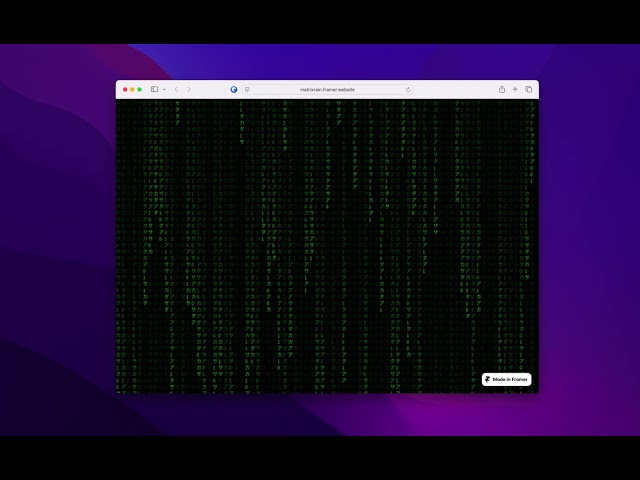The image size is (640, 480).
Task: Open the sidebar options dropdown chevron
Action: point(164,89)
